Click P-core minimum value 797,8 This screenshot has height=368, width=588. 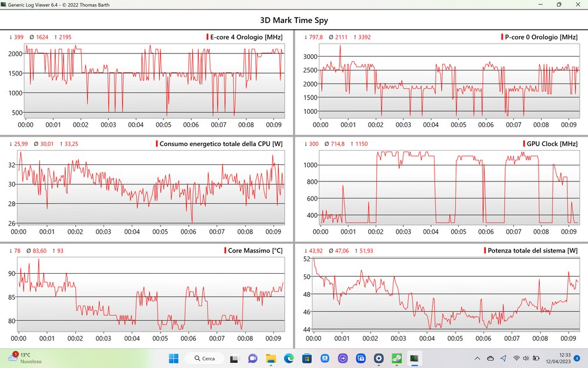(x=316, y=37)
